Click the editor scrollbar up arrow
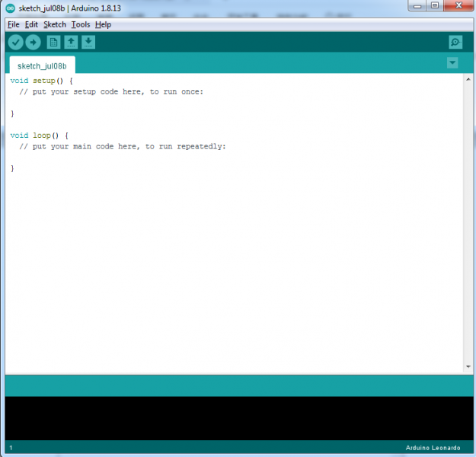 tap(468, 79)
